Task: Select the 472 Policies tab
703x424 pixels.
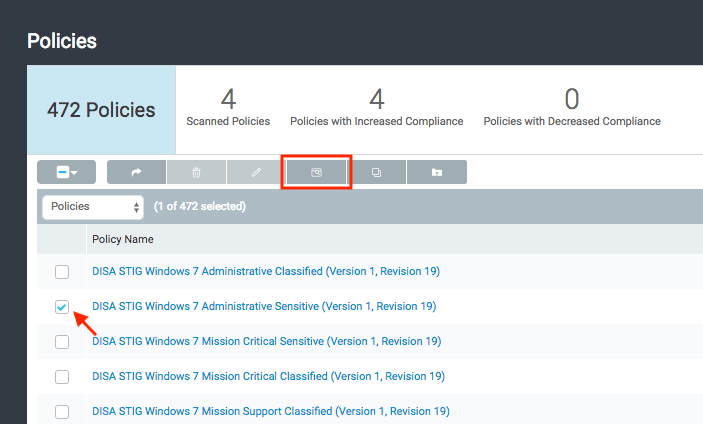Action: pyautogui.click(x=101, y=110)
